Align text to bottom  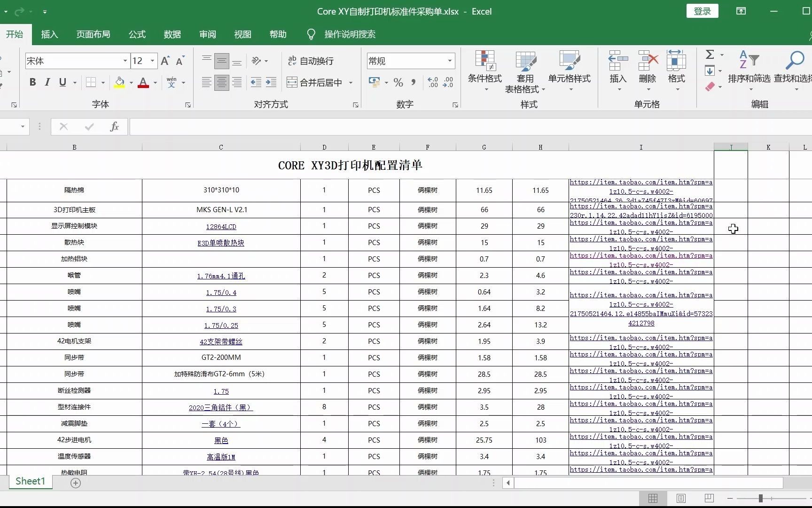tap(237, 61)
